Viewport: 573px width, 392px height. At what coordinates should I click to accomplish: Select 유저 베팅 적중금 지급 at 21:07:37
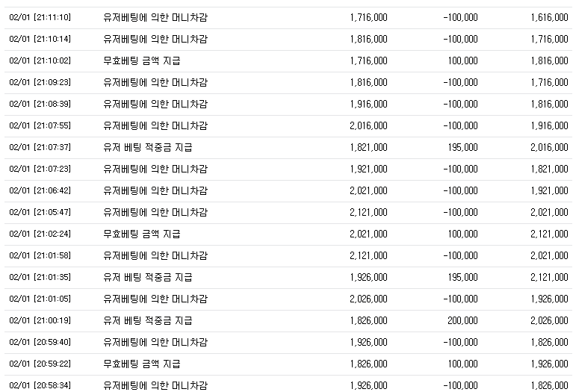[148, 147]
